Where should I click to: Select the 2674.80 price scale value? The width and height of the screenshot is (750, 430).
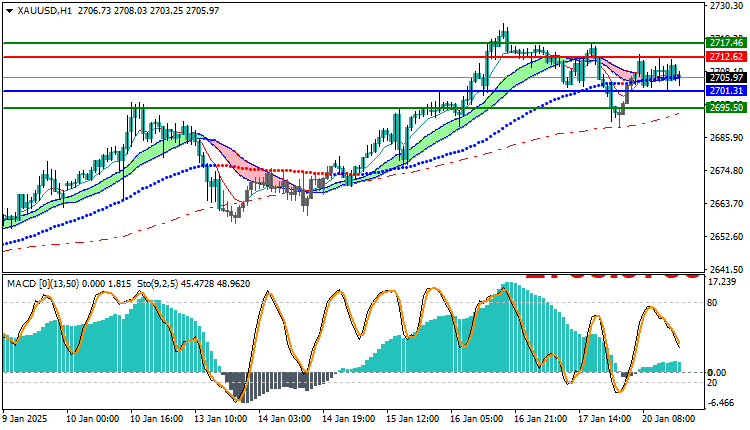[x=726, y=171]
